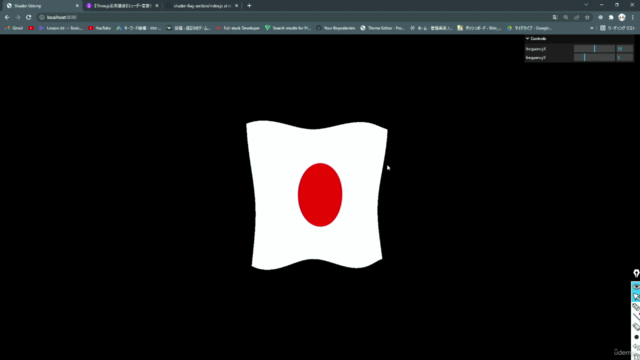Screen dimensions: 640x360
Task: Open the Extensions puzzle-piece menu
Action: (611, 17)
